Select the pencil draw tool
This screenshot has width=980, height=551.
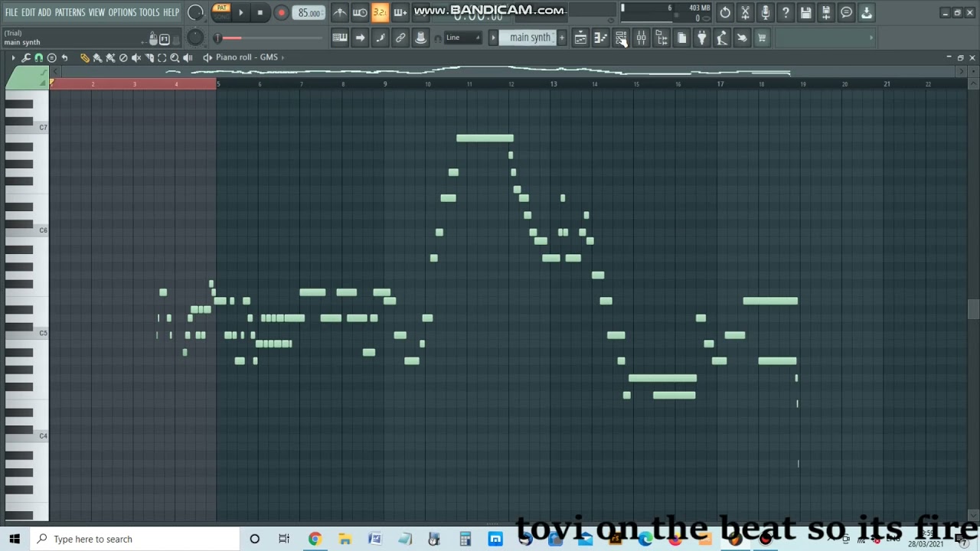tap(84, 57)
